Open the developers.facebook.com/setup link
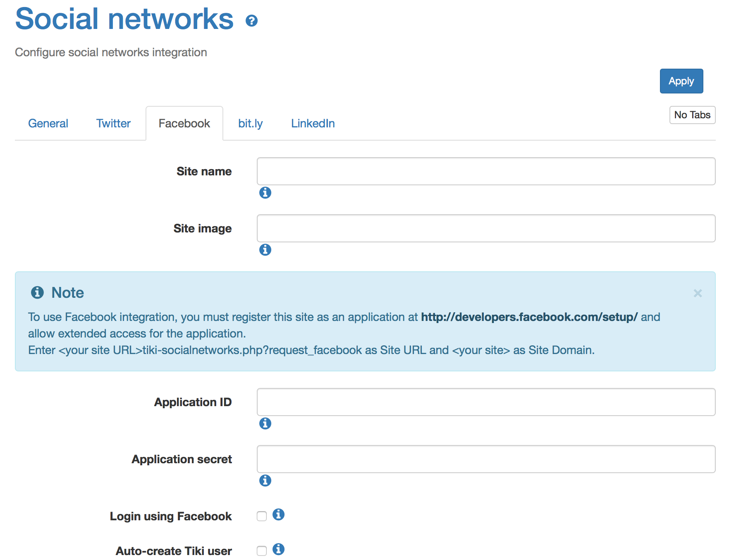This screenshot has width=729, height=560. [x=529, y=317]
